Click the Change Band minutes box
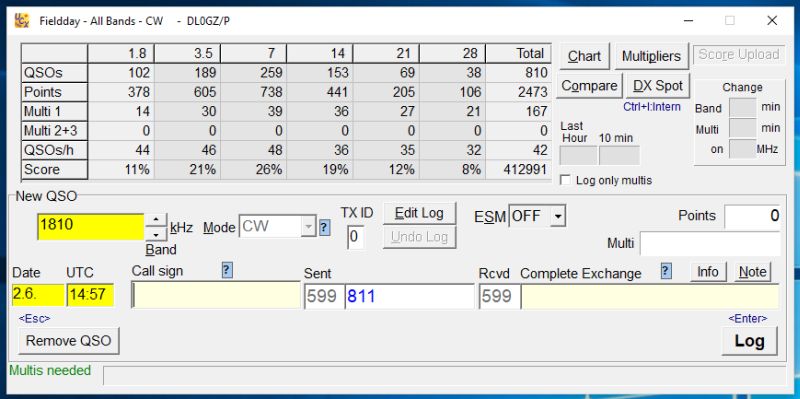The width and height of the screenshot is (800, 399). click(742, 108)
